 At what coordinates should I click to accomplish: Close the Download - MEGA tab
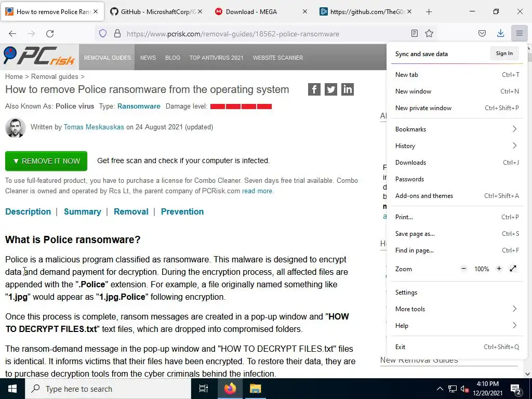pyautogui.click(x=304, y=11)
